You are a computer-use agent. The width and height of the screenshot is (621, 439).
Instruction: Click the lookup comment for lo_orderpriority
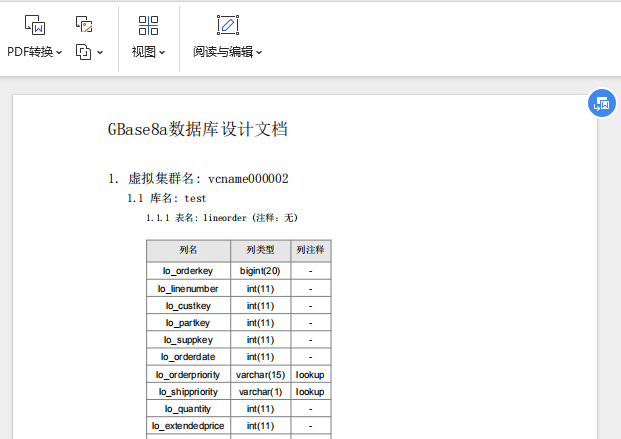pos(310,375)
